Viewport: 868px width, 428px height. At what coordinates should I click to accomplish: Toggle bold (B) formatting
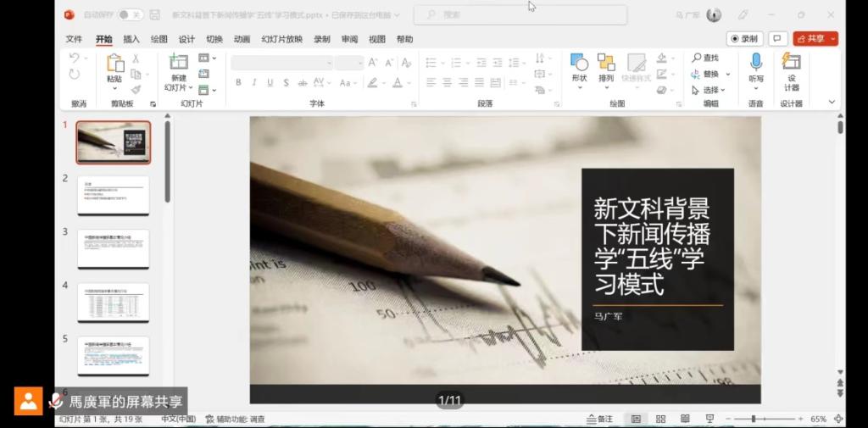coord(238,82)
